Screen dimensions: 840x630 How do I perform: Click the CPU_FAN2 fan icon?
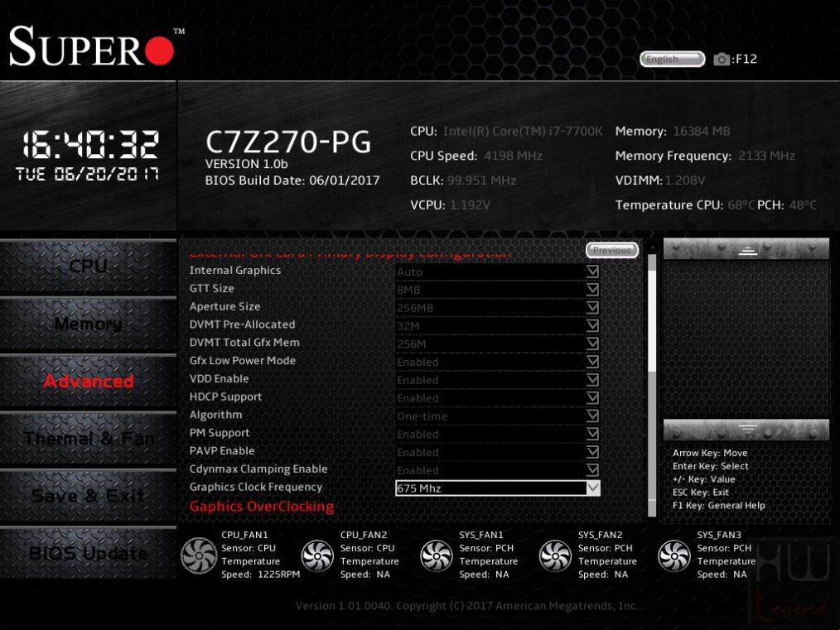tap(317, 555)
